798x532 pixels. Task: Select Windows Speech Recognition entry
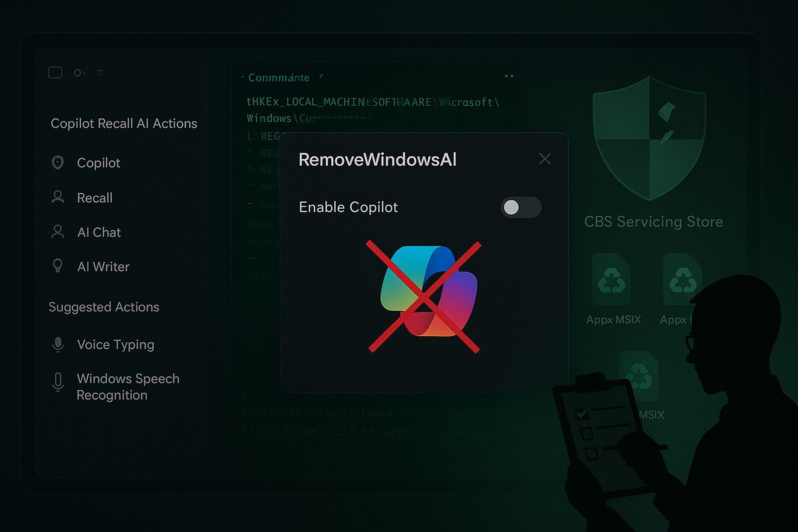[128, 386]
